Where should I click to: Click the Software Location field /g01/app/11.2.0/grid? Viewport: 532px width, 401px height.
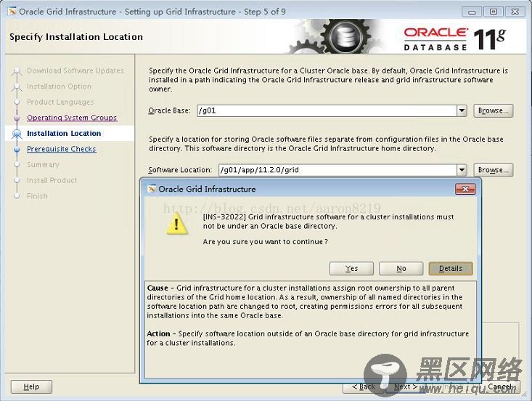pos(338,170)
